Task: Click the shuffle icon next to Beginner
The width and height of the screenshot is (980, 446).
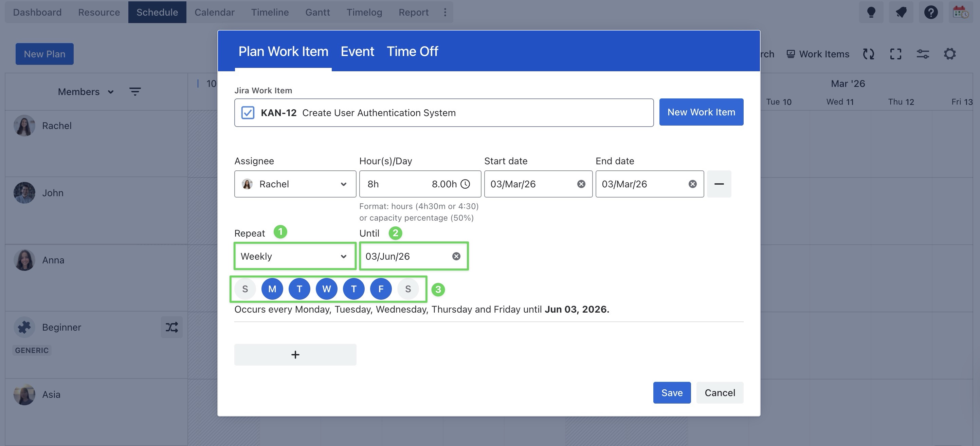Action: [171, 327]
